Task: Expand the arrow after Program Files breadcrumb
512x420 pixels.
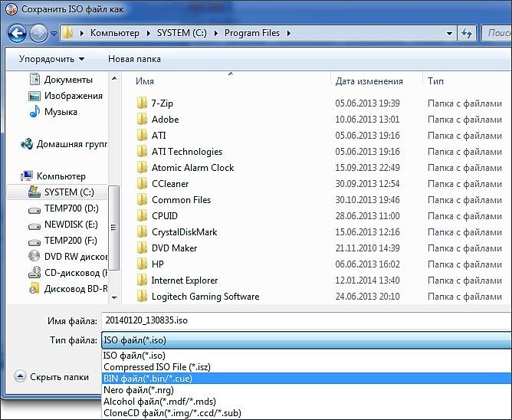Action: [x=289, y=33]
